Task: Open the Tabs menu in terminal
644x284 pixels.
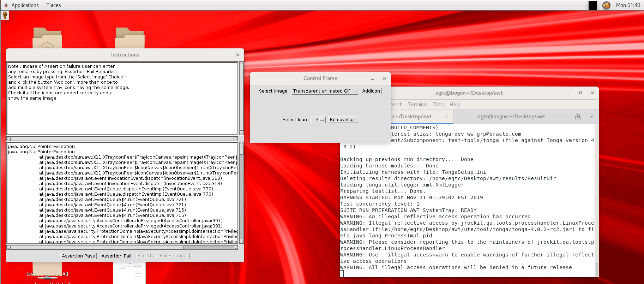Action: (438, 105)
